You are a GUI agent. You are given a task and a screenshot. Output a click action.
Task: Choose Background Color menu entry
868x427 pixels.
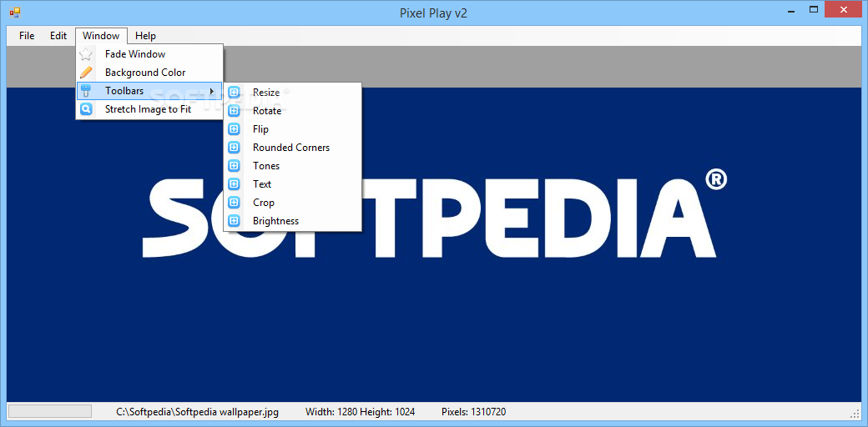coord(149,73)
